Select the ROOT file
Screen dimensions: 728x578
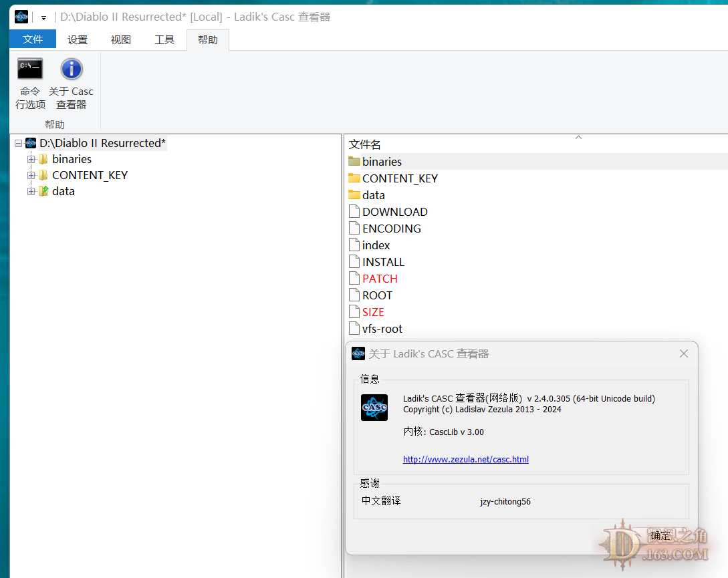tap(377, 295)
